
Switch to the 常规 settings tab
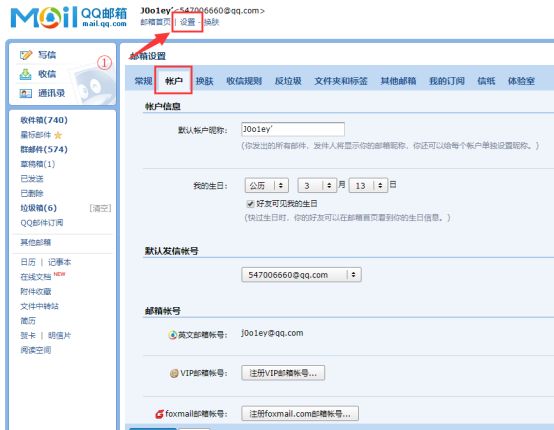point(143,81)
